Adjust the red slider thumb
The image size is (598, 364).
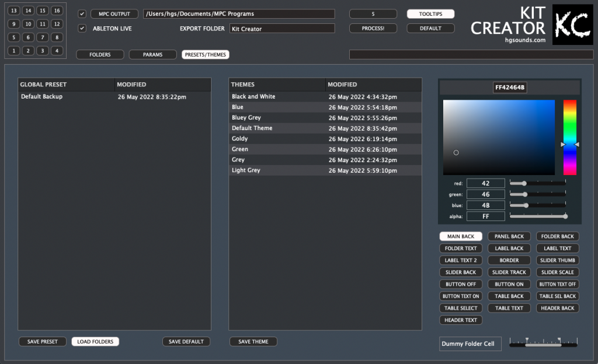coord(524,184)
